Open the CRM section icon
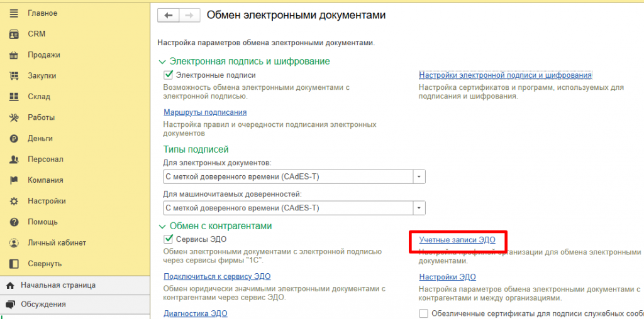This screenshot has width=644, height=319. [14, 34]
